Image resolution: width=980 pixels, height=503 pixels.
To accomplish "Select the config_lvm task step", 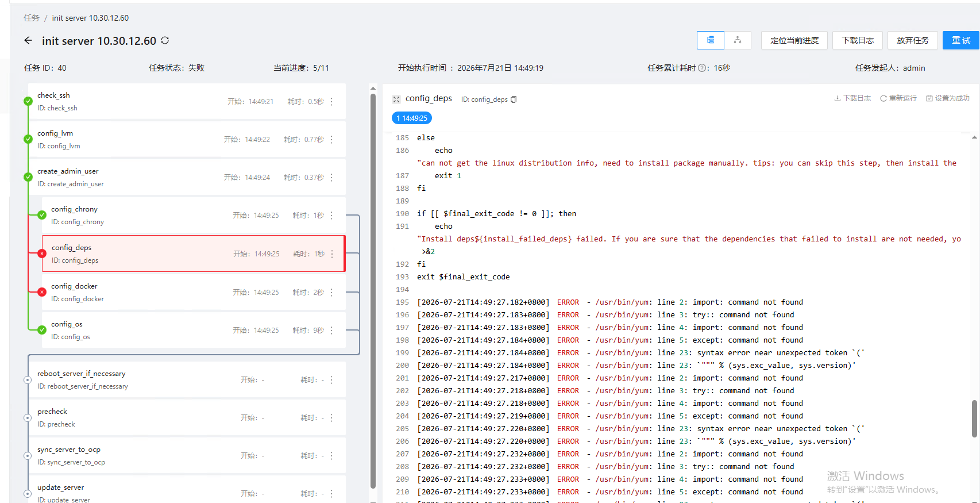I will tap(187, 139).
